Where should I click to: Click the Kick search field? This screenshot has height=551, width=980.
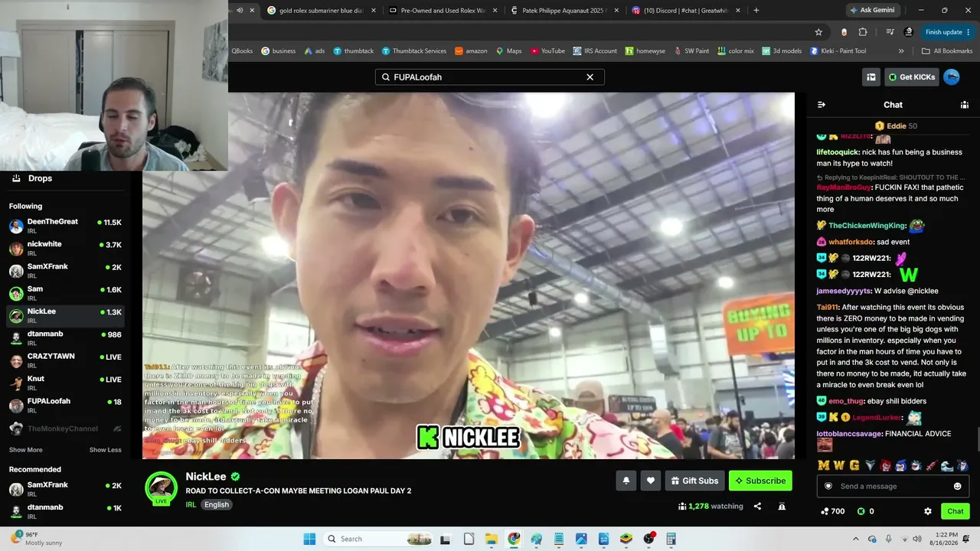click(x=489, y=77)
